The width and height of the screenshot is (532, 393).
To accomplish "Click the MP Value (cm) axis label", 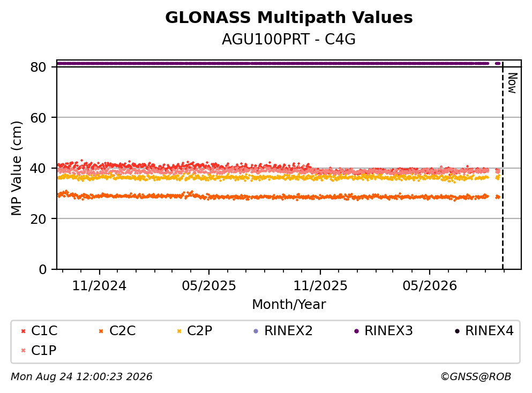I will (x=16, y=168).
